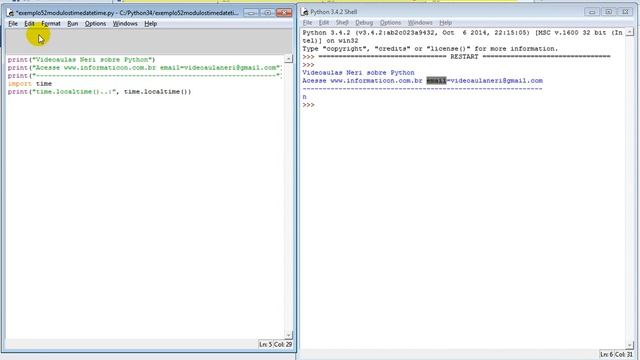Click the editor window title bar text
This screenshot has width=640, height=360.
point(127,13)
